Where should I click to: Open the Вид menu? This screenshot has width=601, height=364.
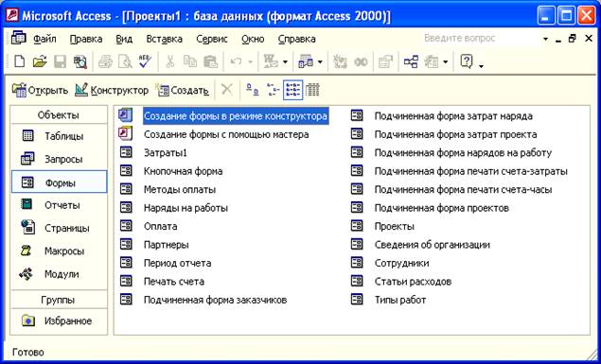[124, 39]
